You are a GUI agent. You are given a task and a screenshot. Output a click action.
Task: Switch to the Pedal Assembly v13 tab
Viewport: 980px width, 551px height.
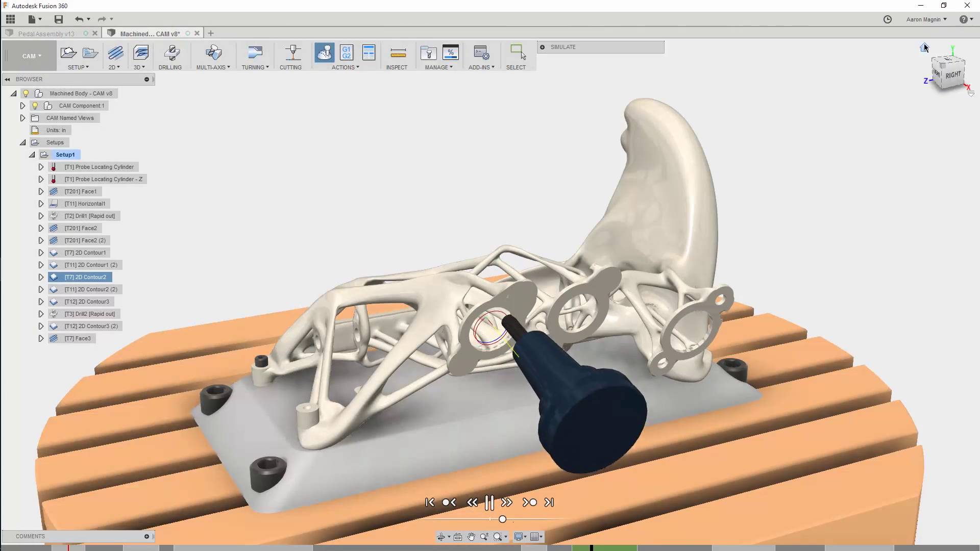point(46,34)
